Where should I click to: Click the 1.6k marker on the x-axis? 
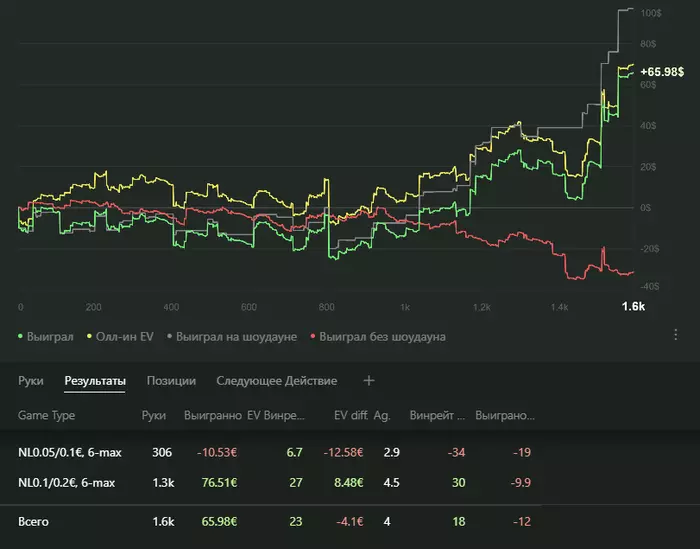633,307
